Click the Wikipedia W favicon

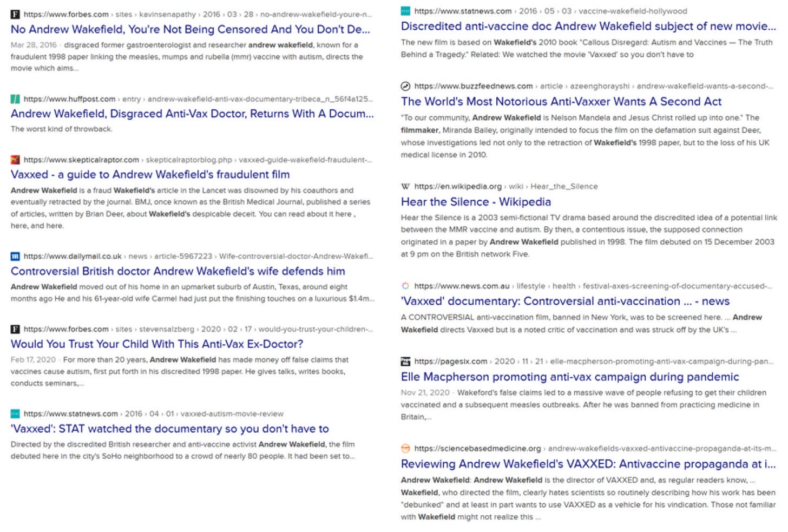click(x=405, y=186)
